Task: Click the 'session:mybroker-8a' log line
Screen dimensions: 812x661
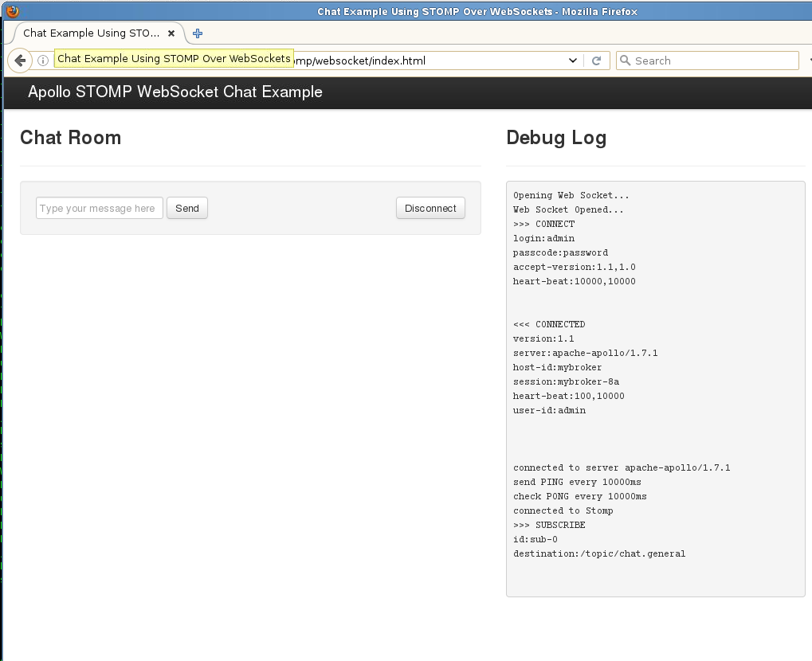Action: (x=566, y=381)
